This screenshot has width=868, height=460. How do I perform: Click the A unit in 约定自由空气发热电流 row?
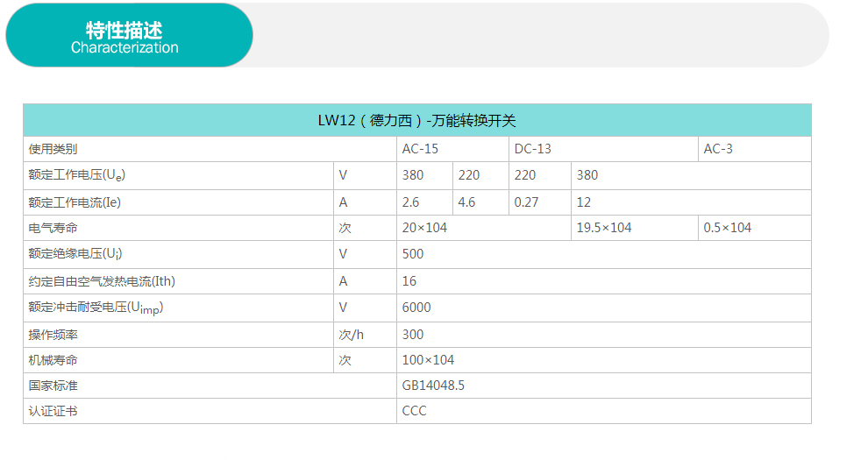343,281
